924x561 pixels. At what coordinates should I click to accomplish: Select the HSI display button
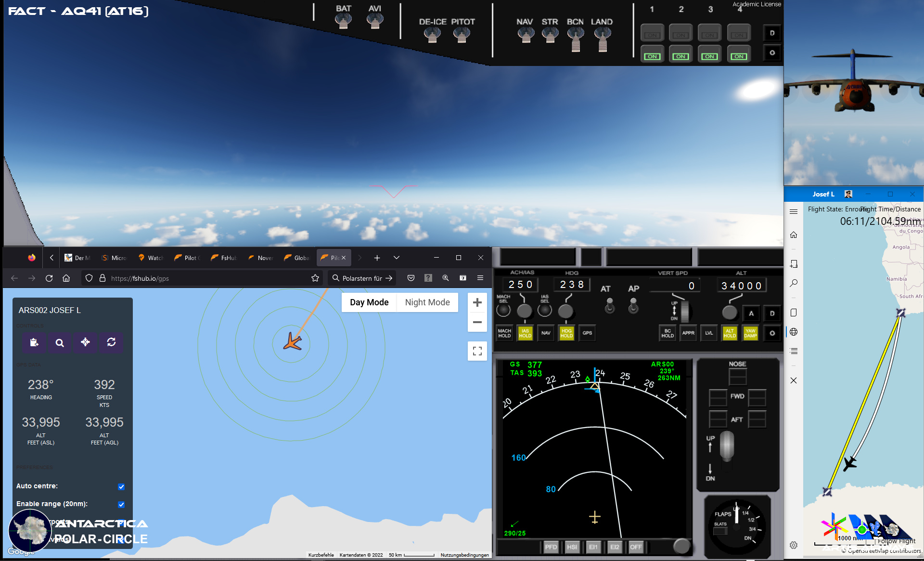572,547
